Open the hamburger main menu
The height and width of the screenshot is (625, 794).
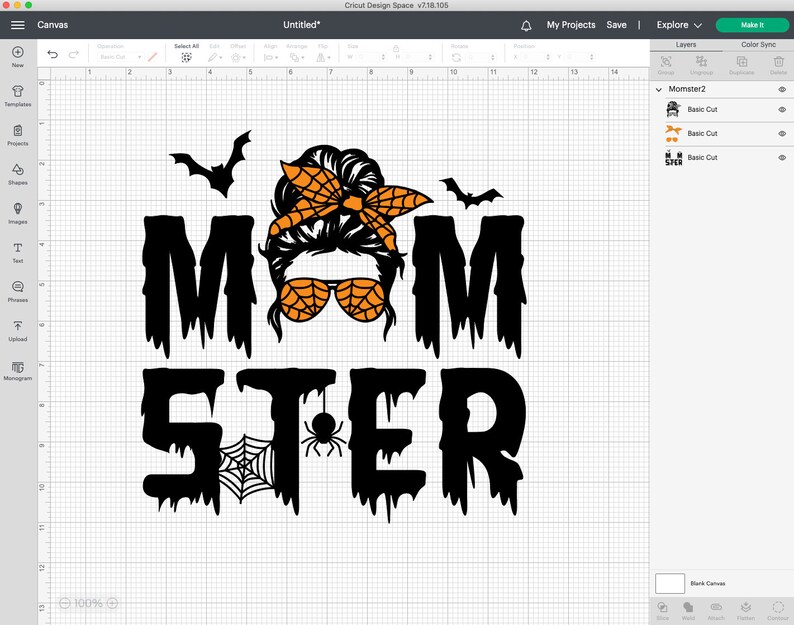click(18, 25)
